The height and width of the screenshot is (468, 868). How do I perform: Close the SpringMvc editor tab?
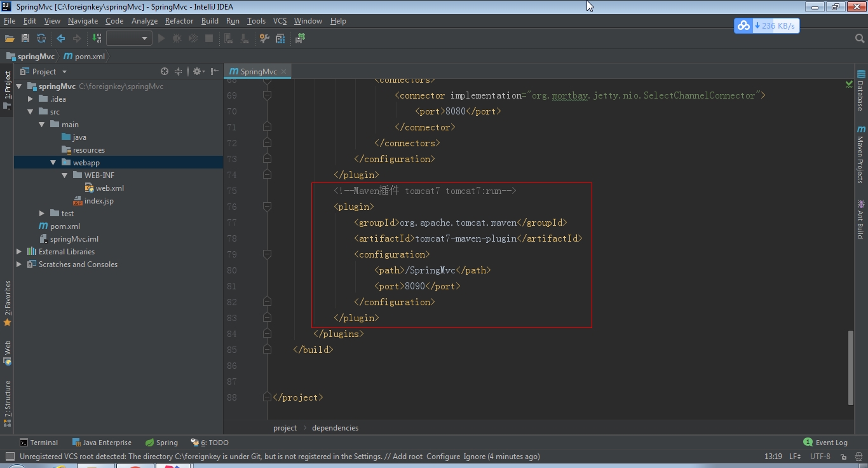[x=284, y=71]
